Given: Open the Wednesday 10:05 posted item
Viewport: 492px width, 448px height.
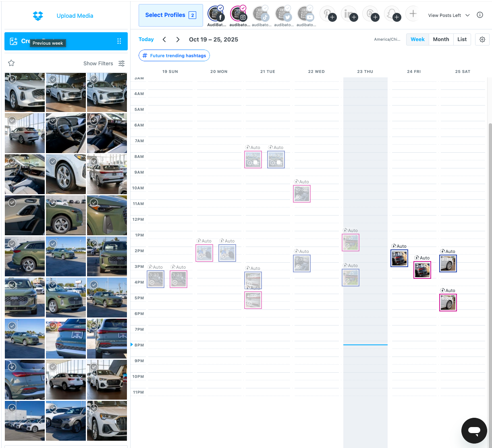Looking at the screenshot, I should click(302, 194).
